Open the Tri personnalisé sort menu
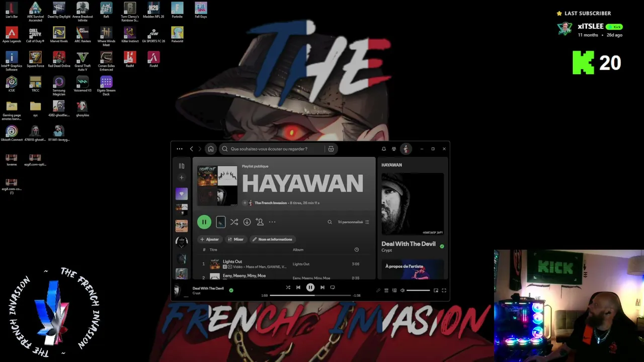 353,222
